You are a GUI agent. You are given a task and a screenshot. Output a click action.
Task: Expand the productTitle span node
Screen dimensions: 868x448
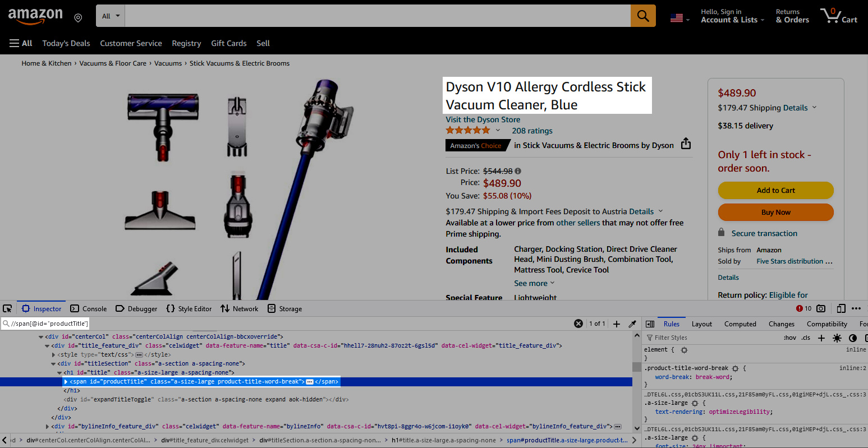click(x=66, y=382)
